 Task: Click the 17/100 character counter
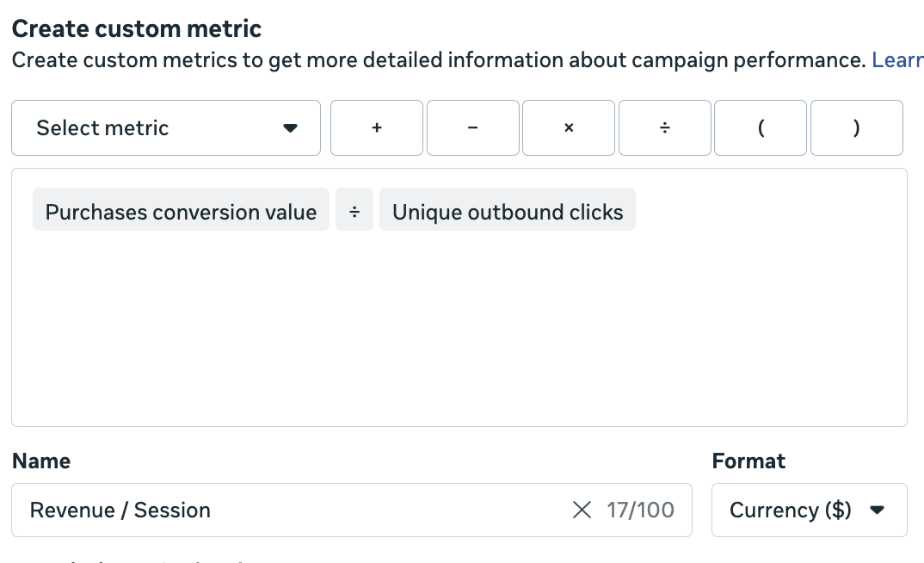click(x=640, y=510)
